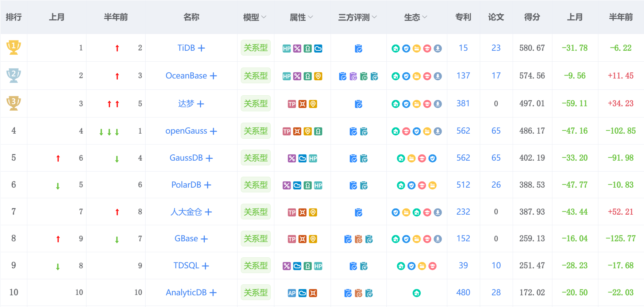The width and height of the screenshot is (644, 307).
Task: Expand the plus sign next to GaussDB
Action: (x=209, y=158)
